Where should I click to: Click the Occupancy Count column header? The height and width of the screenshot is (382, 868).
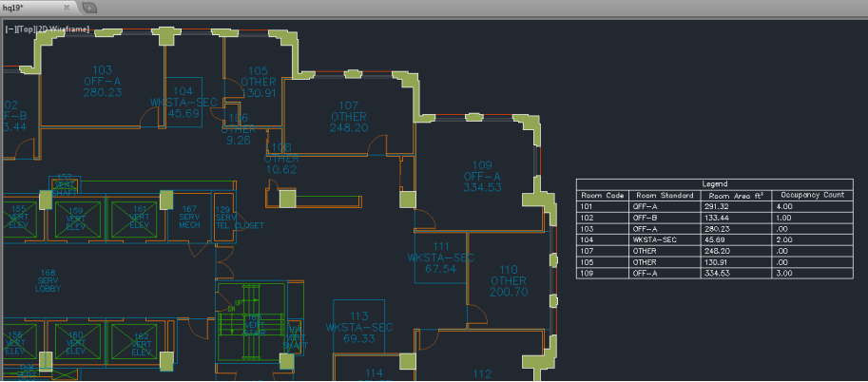pos(811,195)
